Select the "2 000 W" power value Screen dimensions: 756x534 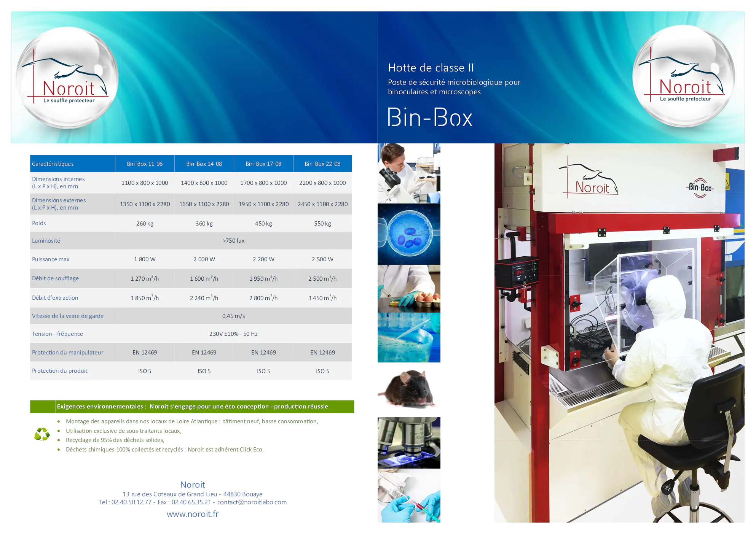pos(204,259)
